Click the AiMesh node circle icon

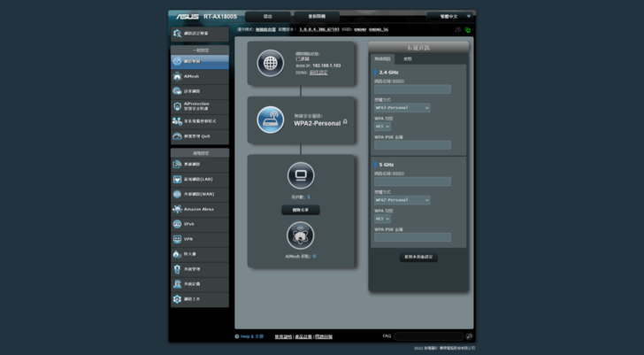300,235
